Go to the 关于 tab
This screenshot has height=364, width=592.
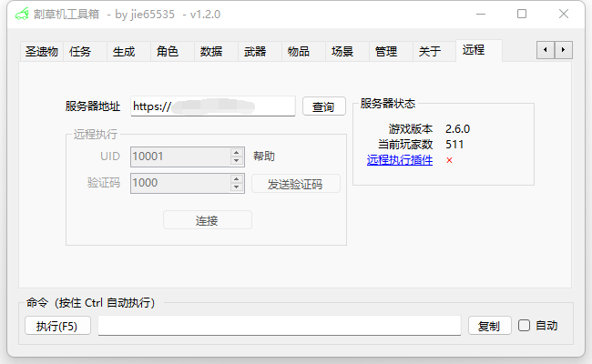point(429,52)
